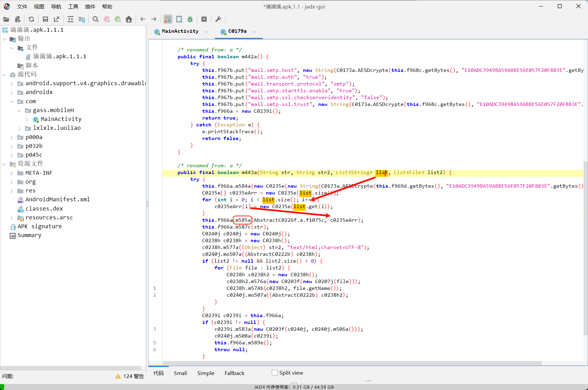Expand the androidx package

(12, 93)
